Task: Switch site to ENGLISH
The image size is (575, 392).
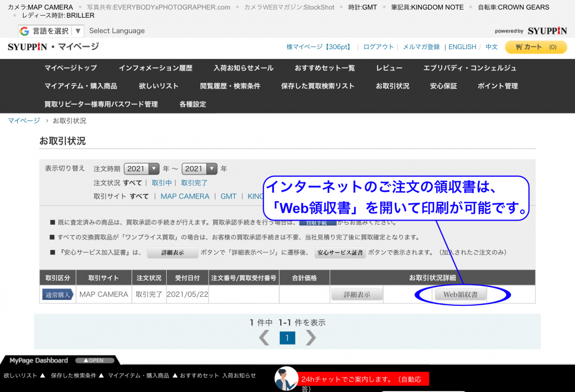Action: point(462,47)
